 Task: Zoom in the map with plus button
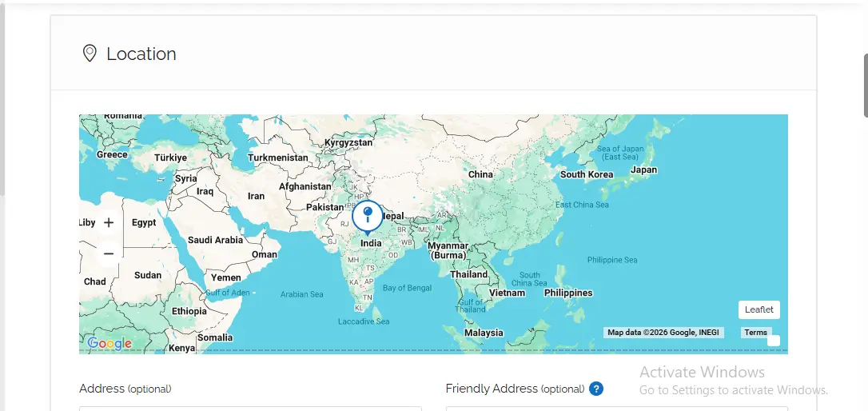click(x=109, y=222)
